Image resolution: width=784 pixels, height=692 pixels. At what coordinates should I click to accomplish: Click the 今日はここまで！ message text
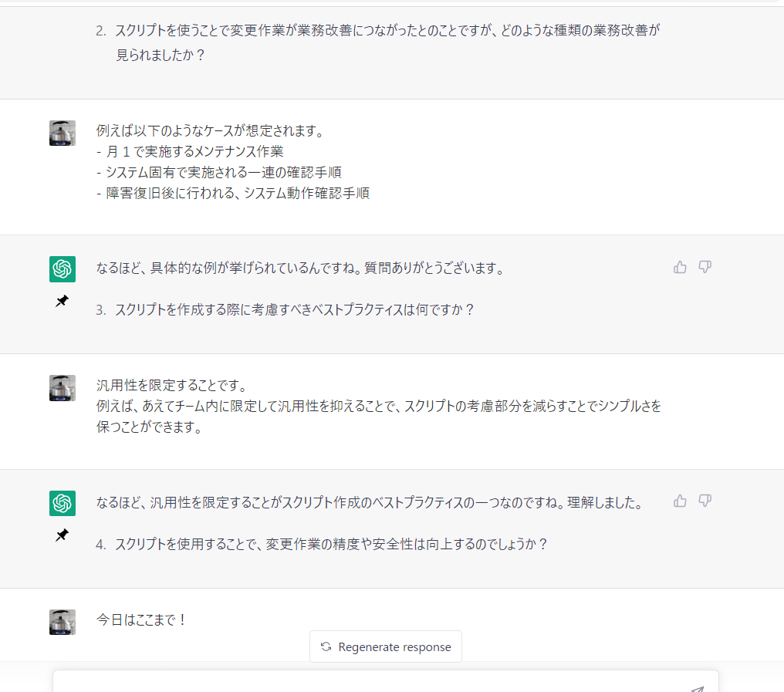coord(142,619)
